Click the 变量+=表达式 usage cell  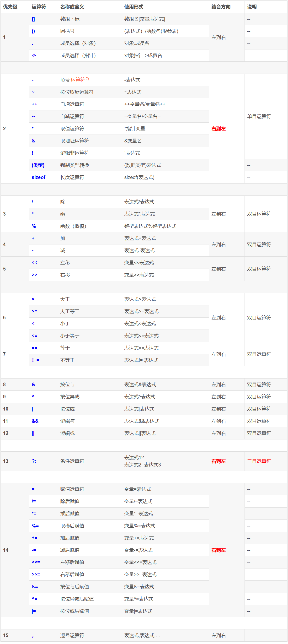(x=165, y=538)
